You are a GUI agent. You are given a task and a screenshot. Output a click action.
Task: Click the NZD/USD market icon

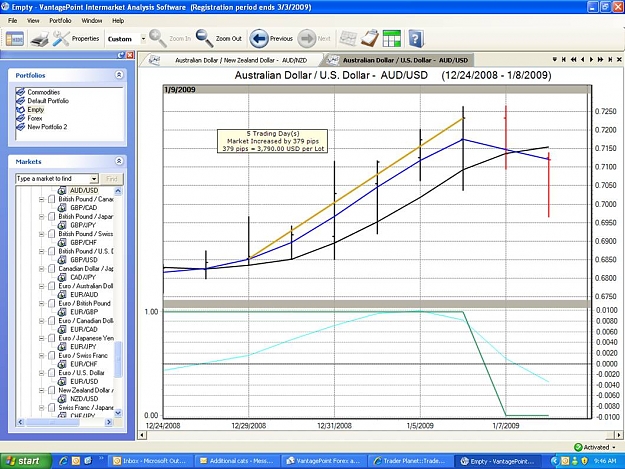[x=62, y=399]
